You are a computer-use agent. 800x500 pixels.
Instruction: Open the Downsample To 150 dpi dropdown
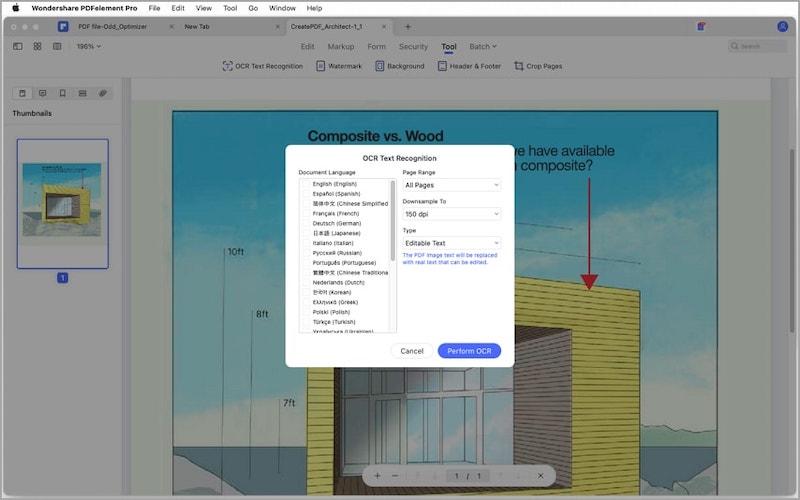click(x=452, y=214)
